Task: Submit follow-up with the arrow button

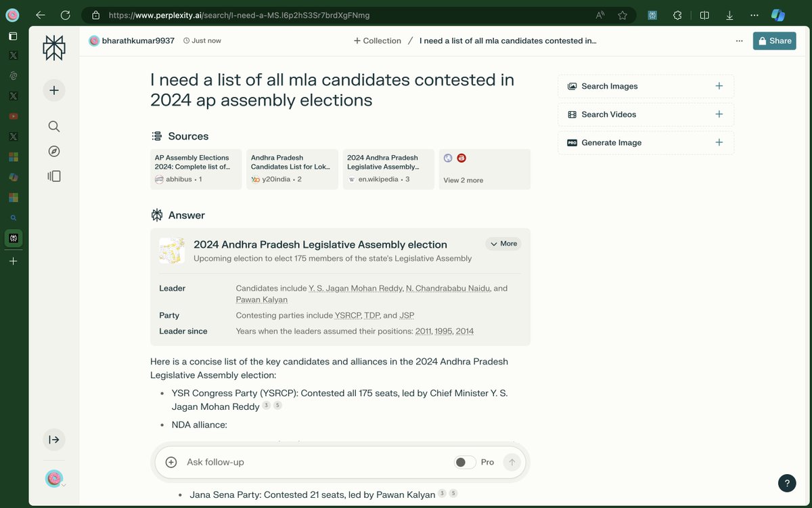Action: tap(512, 462)
